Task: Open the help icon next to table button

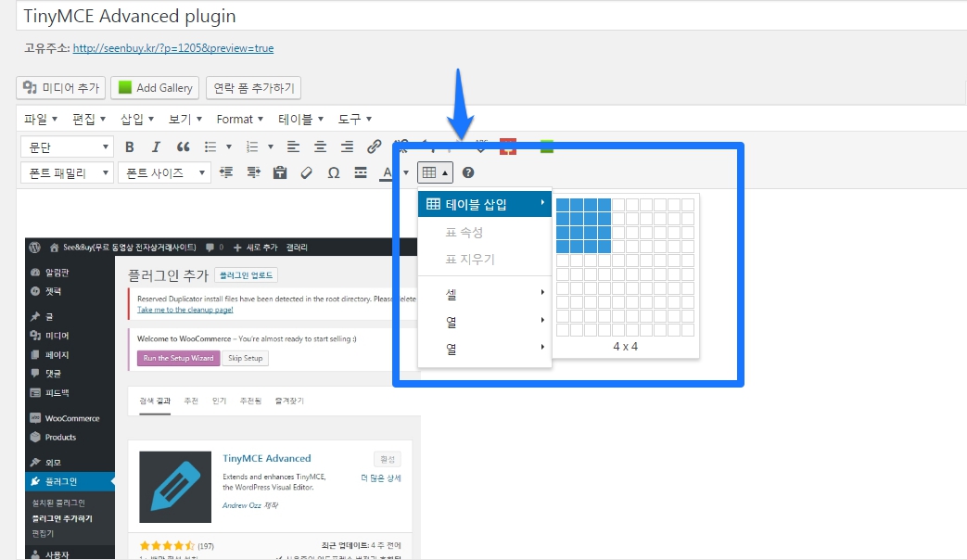Action: (x=468, y=172)
